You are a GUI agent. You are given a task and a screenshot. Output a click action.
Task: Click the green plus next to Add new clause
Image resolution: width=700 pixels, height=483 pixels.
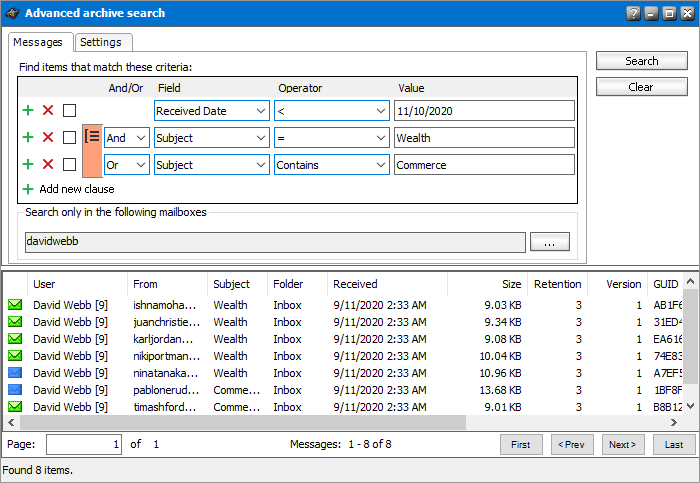[x=28, y=189]
